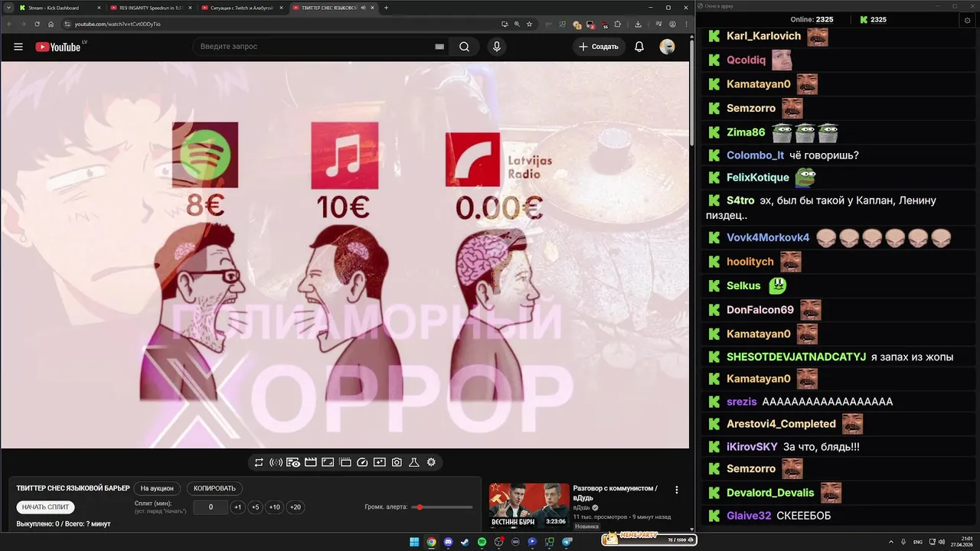Open Spotify from the taskbar
Screen dimensions: 980x551
click(482, 542)
